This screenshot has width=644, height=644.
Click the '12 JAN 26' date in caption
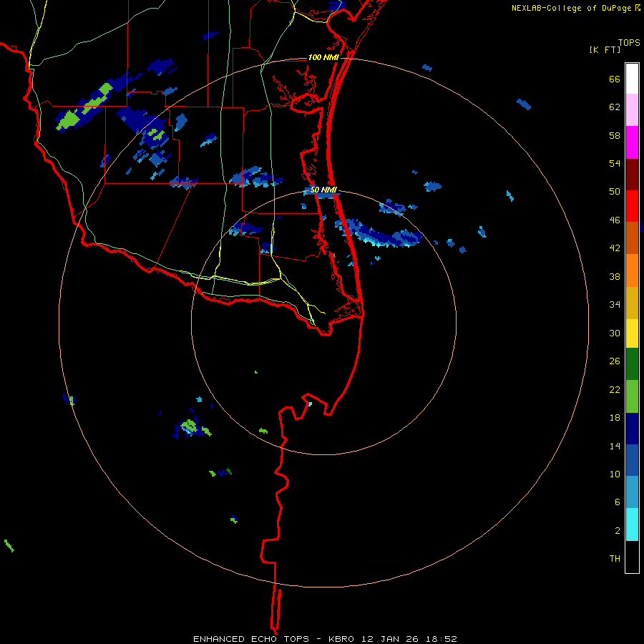pos(391,639)
